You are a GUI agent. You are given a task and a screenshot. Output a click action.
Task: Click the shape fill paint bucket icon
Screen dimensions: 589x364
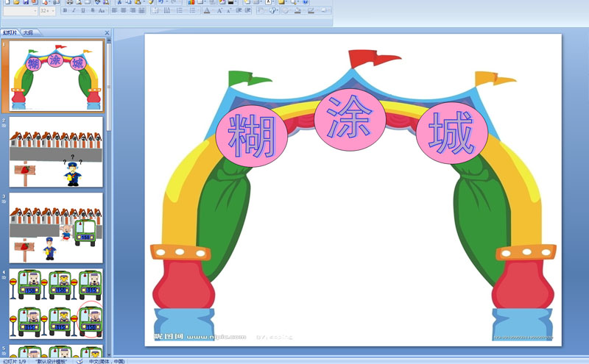pyautogui.click(x=297, y=10)
